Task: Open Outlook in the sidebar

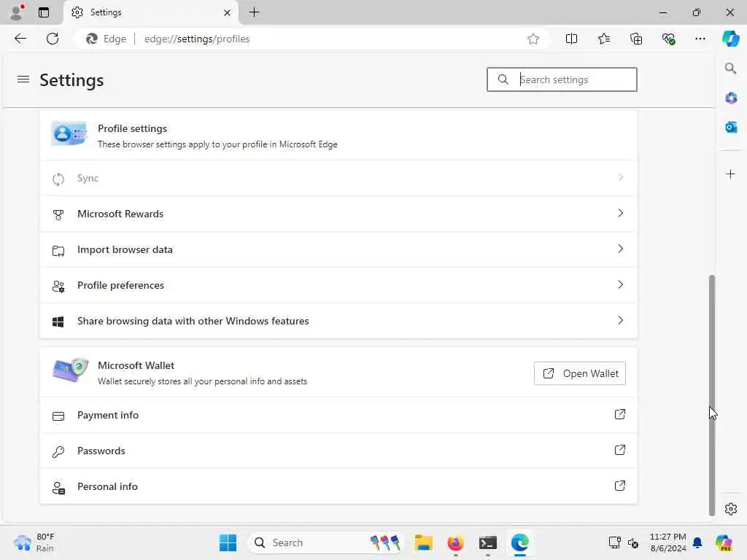Action: coord(731,127)
